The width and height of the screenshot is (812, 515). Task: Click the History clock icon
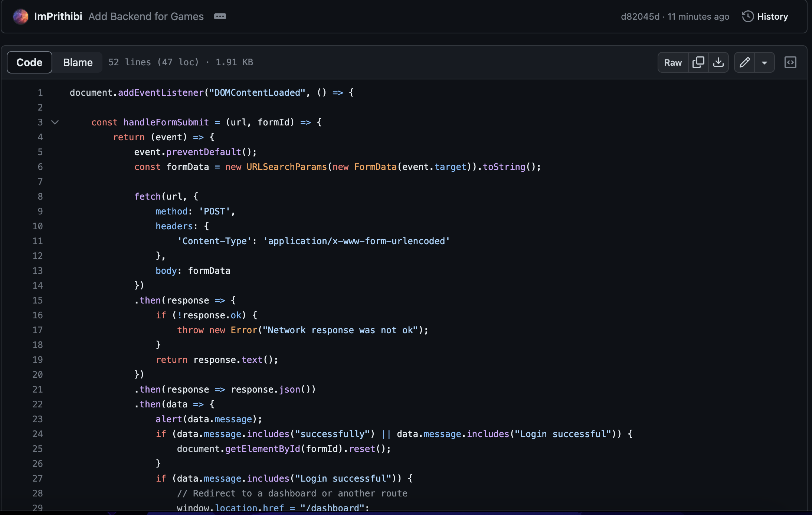pos(747,16)
